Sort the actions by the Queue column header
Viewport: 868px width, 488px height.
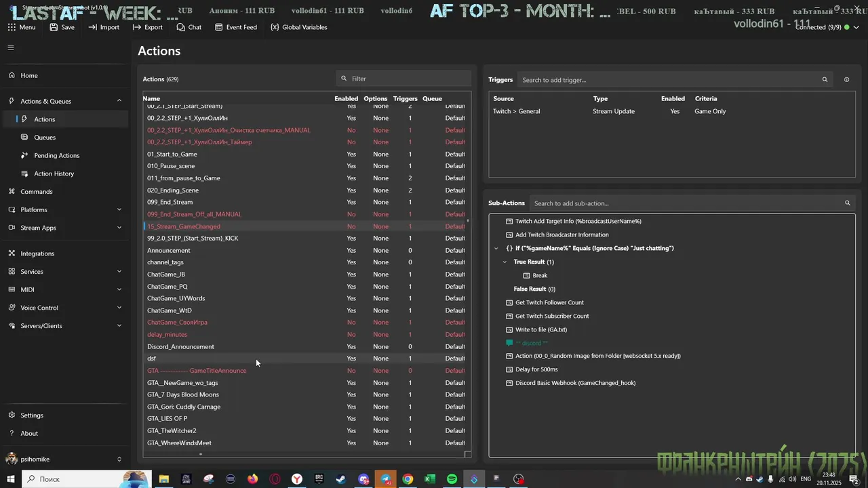coord(432,99)
